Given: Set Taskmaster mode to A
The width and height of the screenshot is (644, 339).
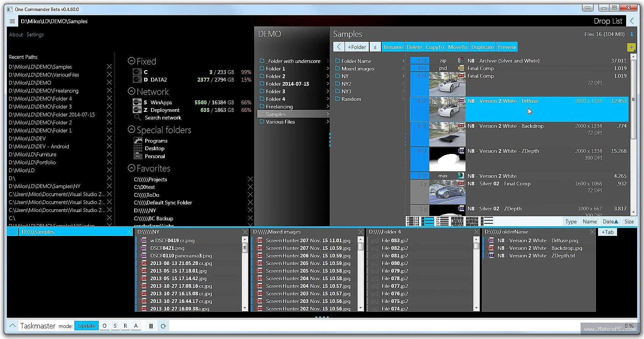Looking at the screenshot, I should (x=135, y=326).
